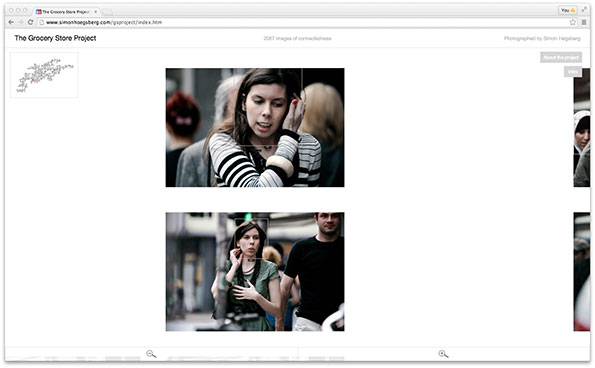Bookmark the page using the star icon

click(x=573, y=22)
